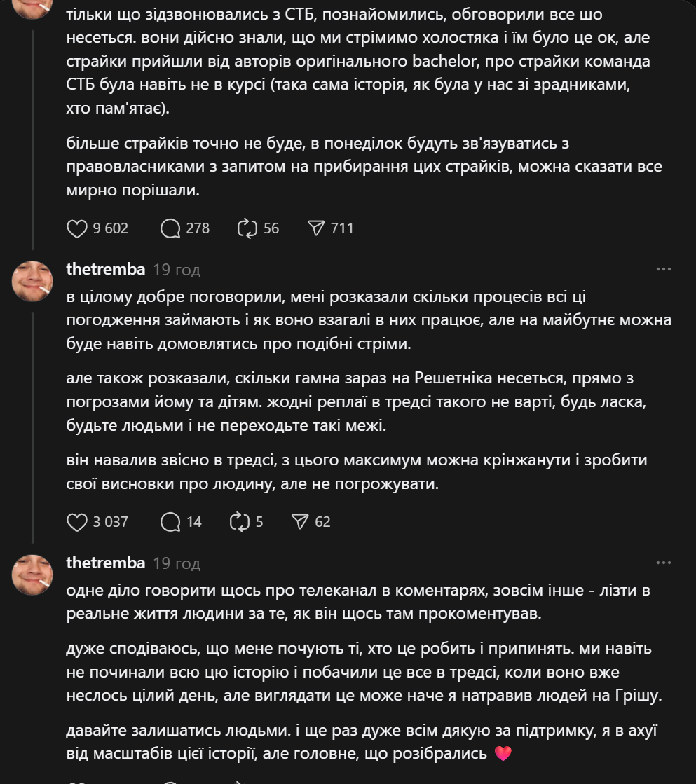The image size is (696, 784).
Task: Open the post starting 'тільки що зідзвонювались з СТБ'
Action: point(350,61)
